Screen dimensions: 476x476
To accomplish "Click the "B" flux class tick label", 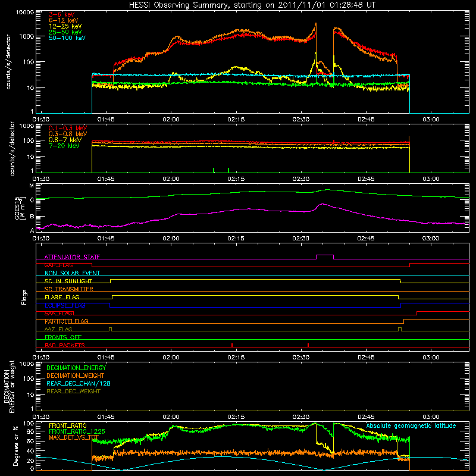I will (32, 217).
